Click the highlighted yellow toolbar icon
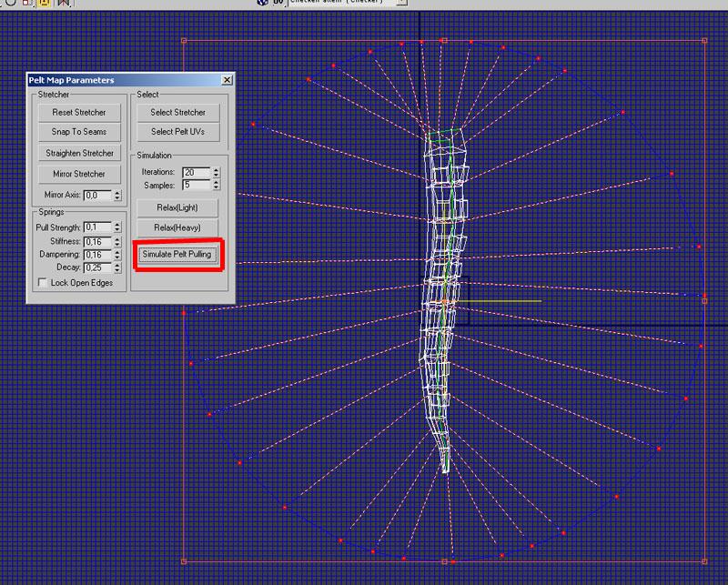 point(44,3)
